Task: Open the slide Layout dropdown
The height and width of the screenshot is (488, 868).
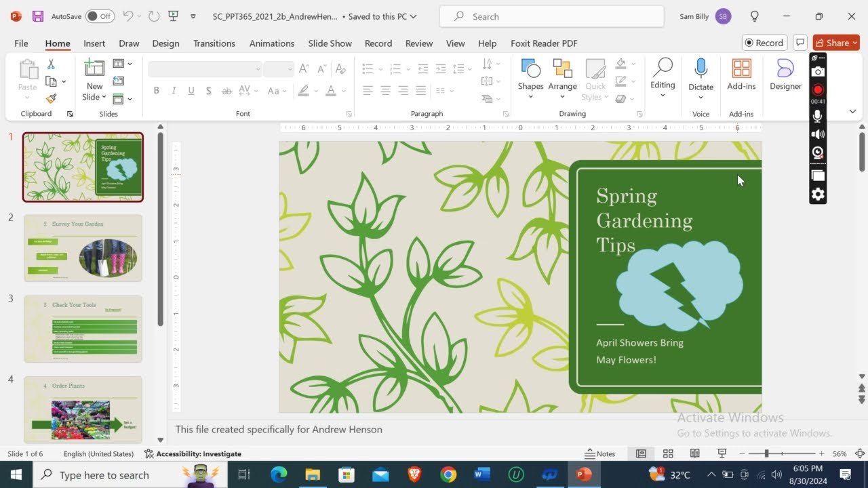Action: pyautogui.click(x=122, y=64)
